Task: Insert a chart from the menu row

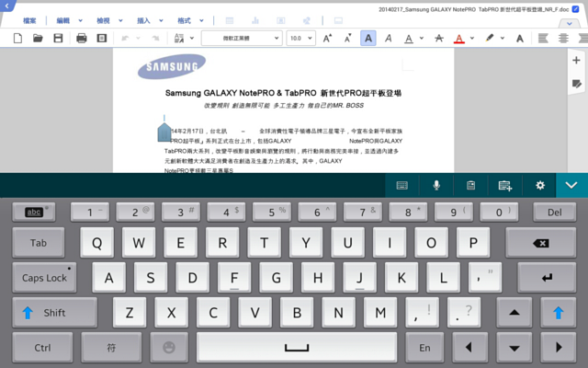Action: (x=255, y=20)
